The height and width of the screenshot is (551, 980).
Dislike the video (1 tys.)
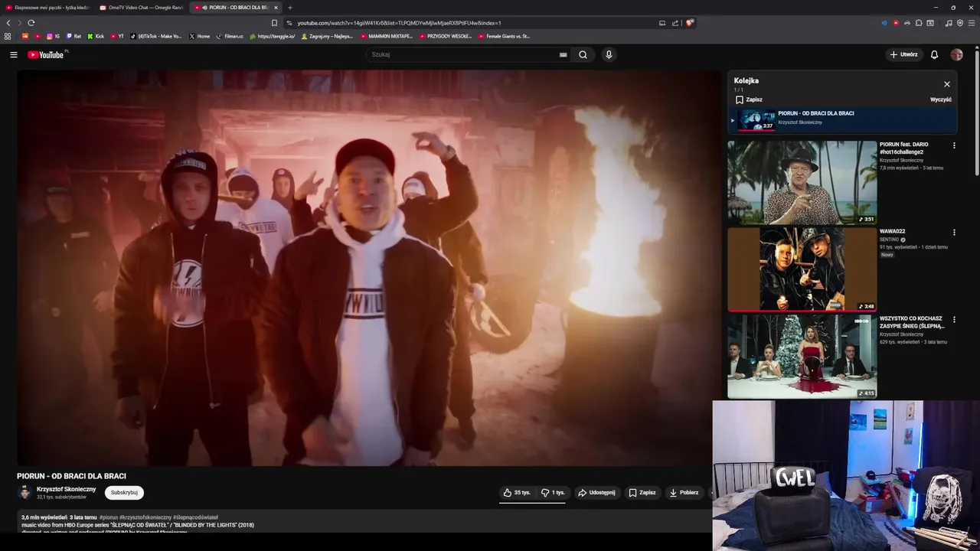click(552, 493)
